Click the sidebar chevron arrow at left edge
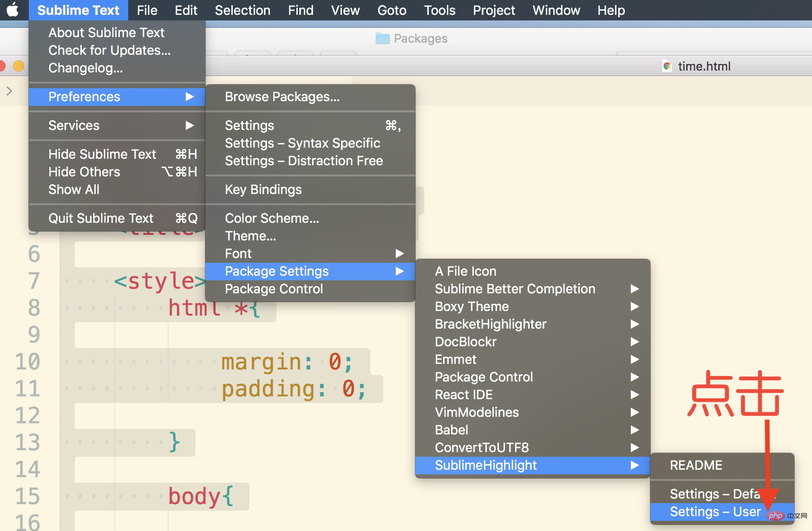Screen dimensions: 812x531 pos(9,91)
